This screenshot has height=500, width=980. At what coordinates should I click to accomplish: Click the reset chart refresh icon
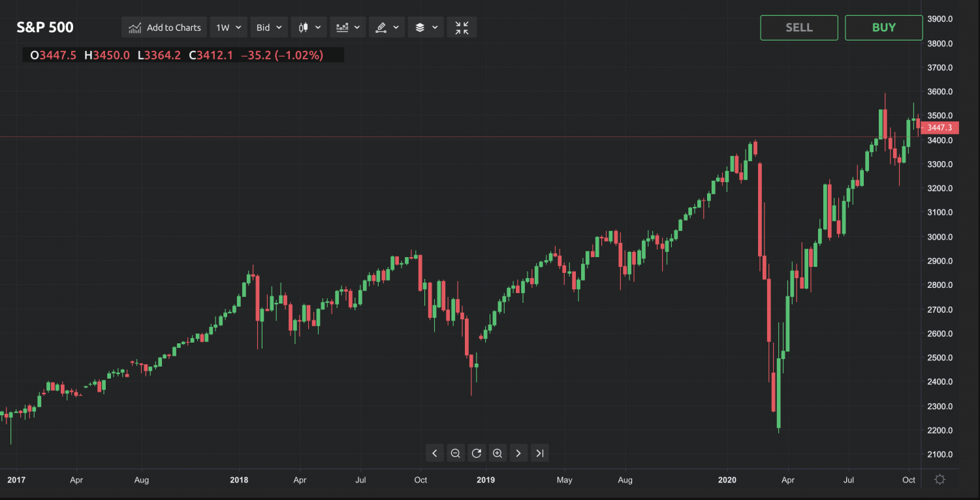point(477,453)
